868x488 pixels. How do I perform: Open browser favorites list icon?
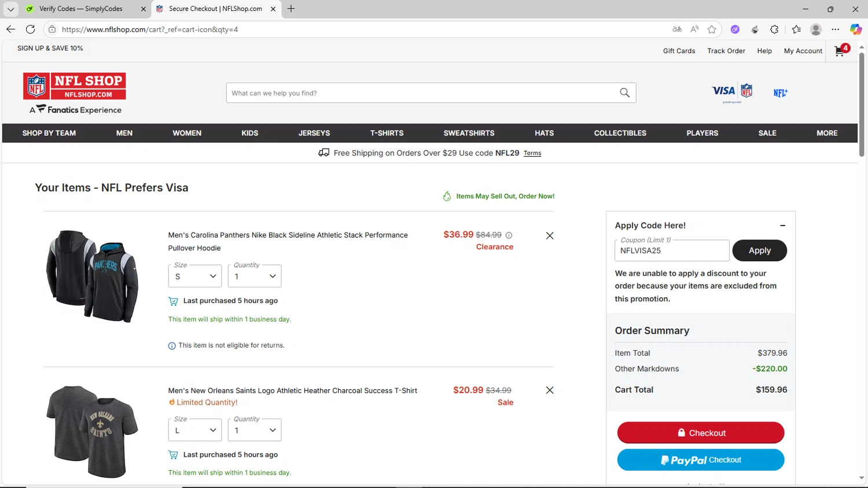pos(796,29)
